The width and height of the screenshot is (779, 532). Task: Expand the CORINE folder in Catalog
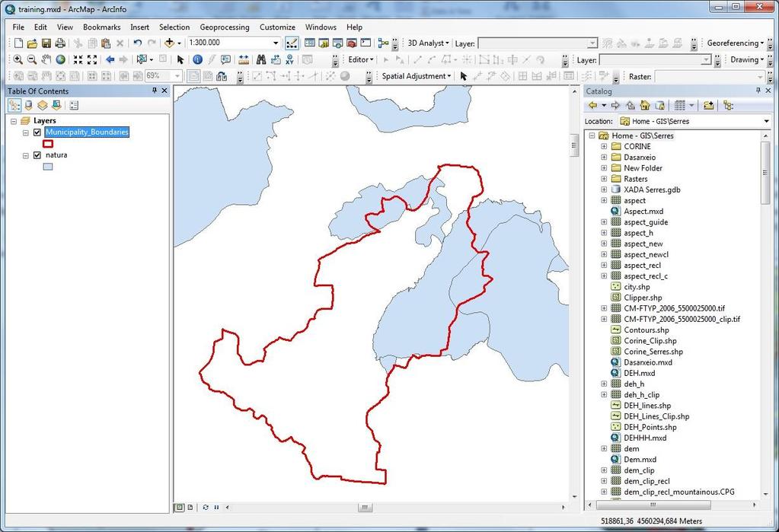tap(604, 147)
